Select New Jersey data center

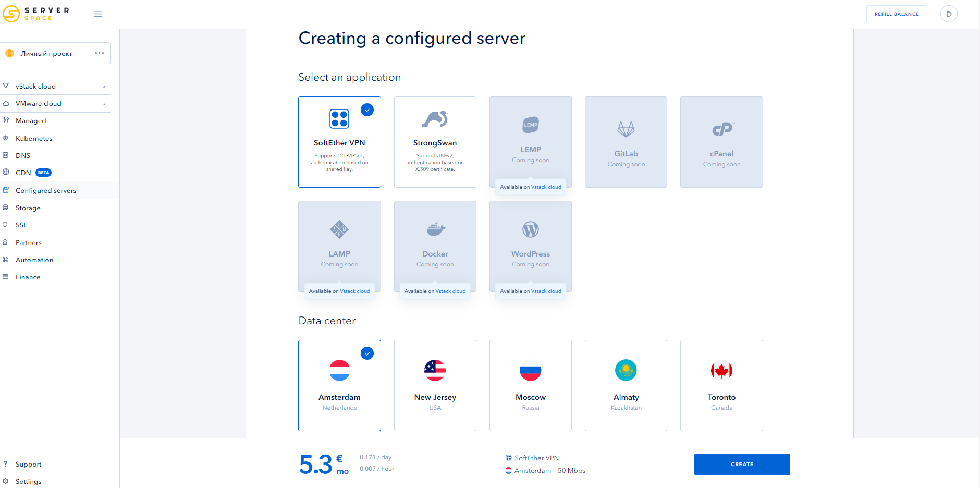(x=435, y=385)
